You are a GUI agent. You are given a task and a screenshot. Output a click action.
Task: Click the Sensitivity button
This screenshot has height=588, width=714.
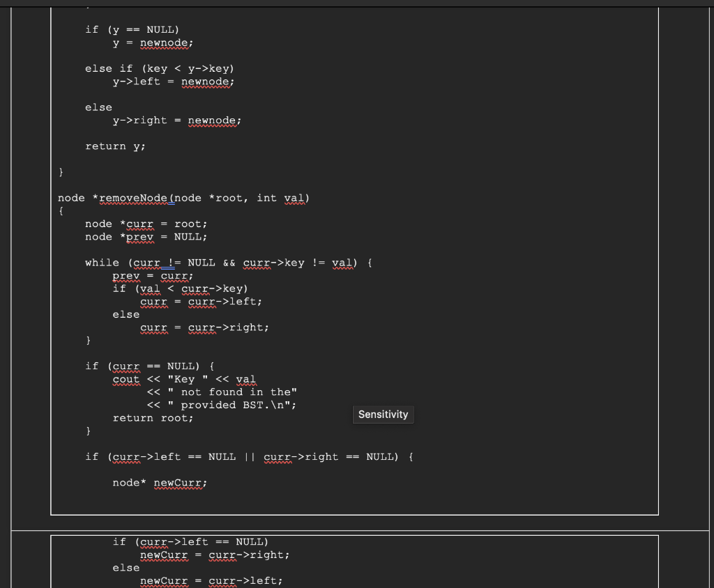click(383, 415)
